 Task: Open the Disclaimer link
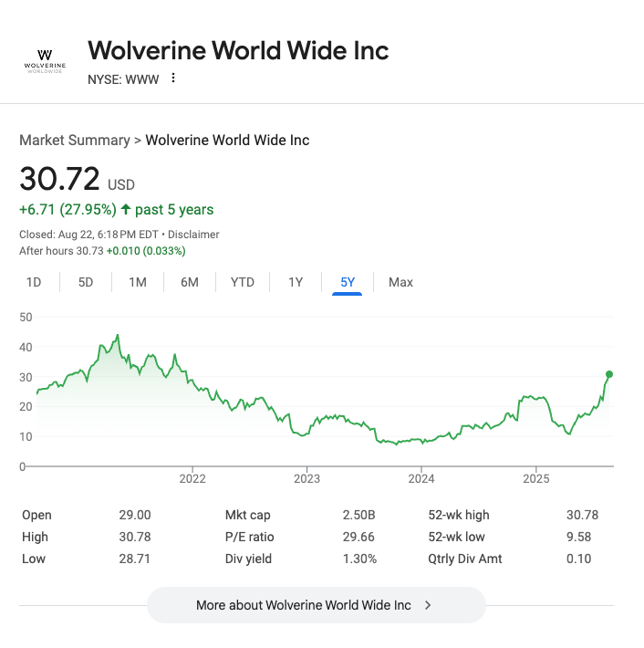(x=193, y=235)
